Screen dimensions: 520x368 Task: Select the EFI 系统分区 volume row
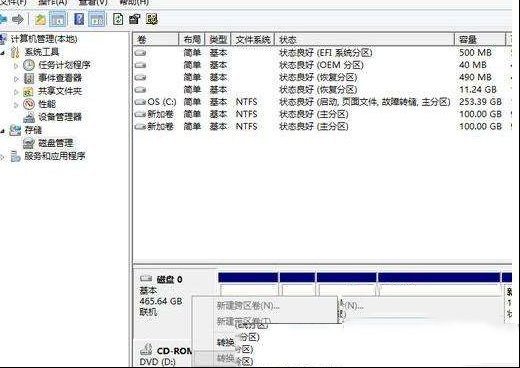point(322,53)
